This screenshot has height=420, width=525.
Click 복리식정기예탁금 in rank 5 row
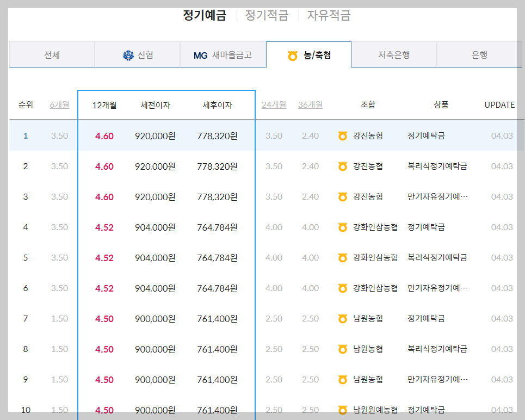[437, 257]
